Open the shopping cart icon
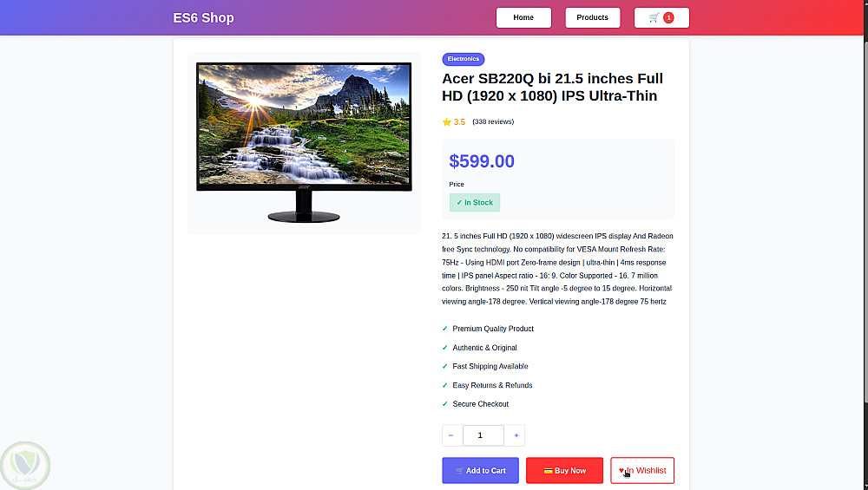This screenshot has width=868, height=490. [x=654, y=17]
